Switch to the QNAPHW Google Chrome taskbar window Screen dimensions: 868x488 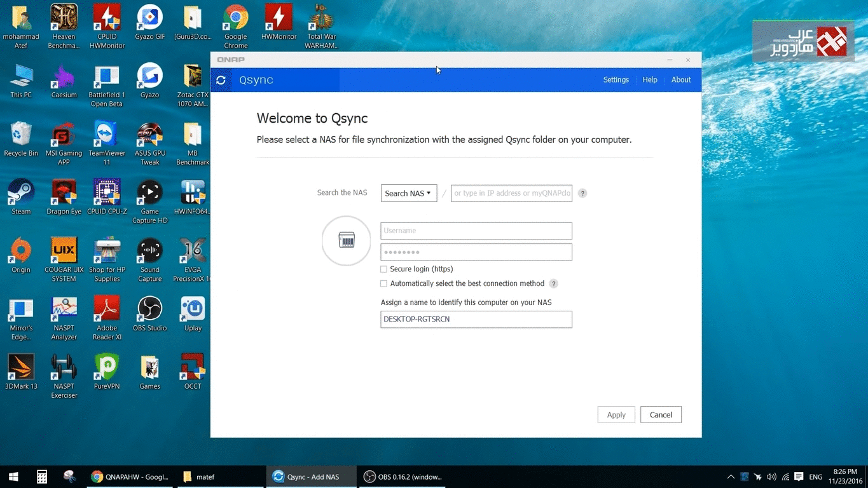pyautogui.click(x=130, y=477)
